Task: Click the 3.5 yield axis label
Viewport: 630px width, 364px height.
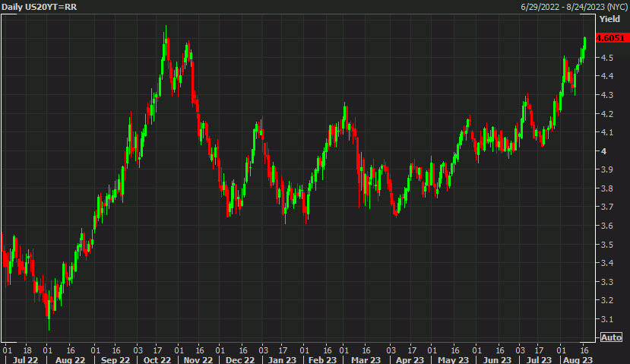Action: [606, 245]
